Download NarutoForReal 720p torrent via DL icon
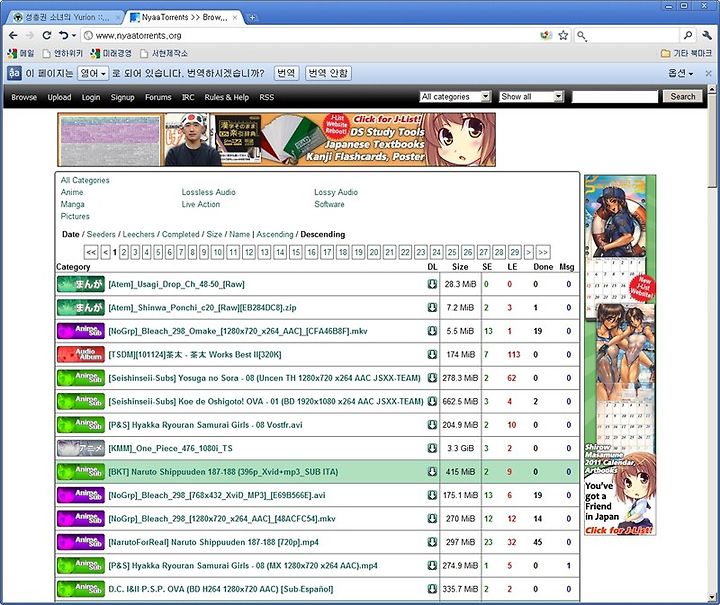Viewport: 720px width, 605px height. (x=432, y=542)
